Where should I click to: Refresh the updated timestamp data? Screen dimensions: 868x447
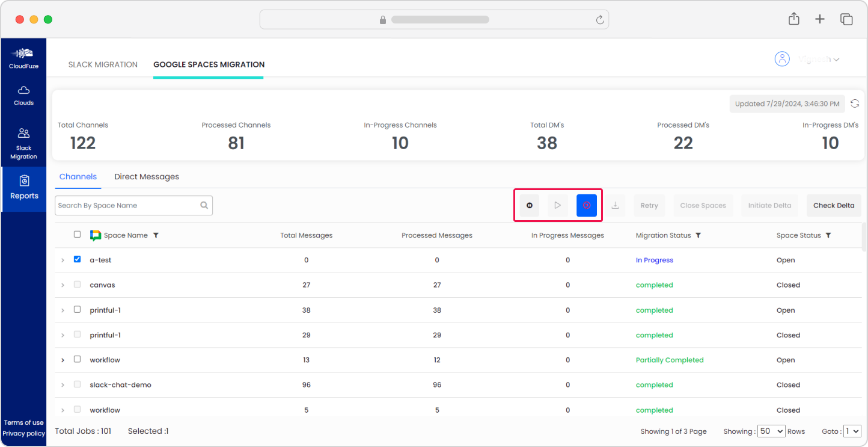click(x=855, y=103)
